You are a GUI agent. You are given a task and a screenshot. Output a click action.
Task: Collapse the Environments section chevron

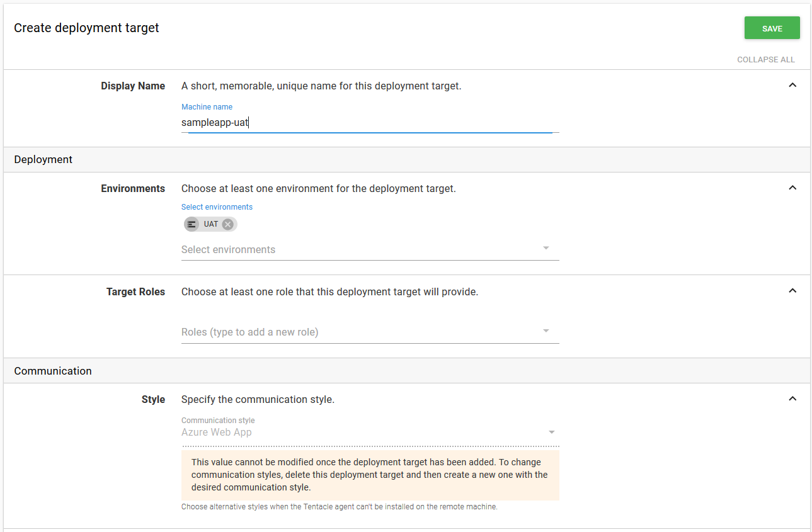click(x=792, y=188)
